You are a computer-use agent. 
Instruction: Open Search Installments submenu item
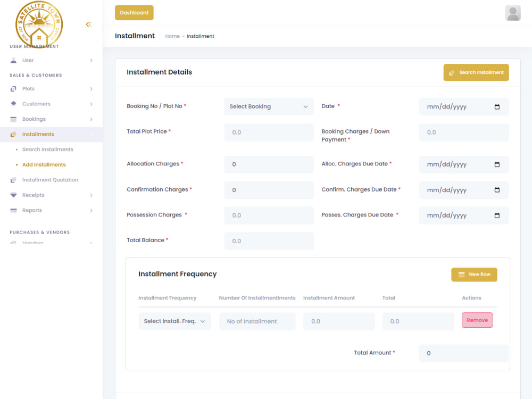coord(47,149)
